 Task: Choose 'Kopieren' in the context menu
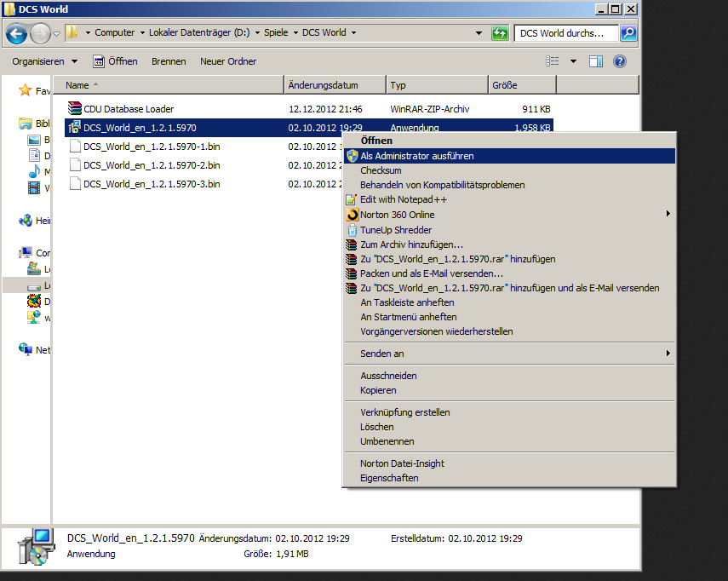coord(509,390)
